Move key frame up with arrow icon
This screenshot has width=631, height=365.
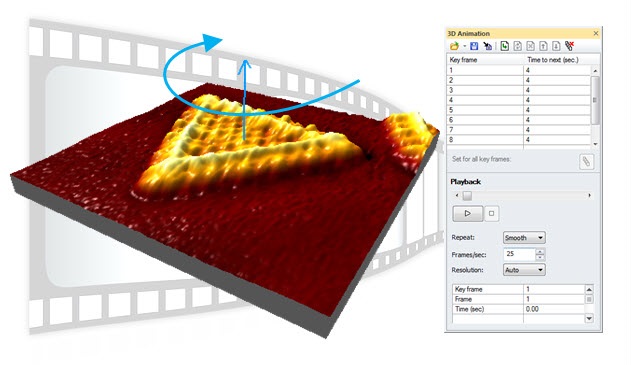click(543, 46)
